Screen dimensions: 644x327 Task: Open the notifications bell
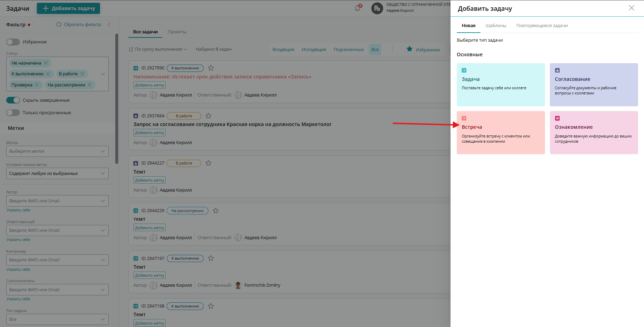point(358,8)
